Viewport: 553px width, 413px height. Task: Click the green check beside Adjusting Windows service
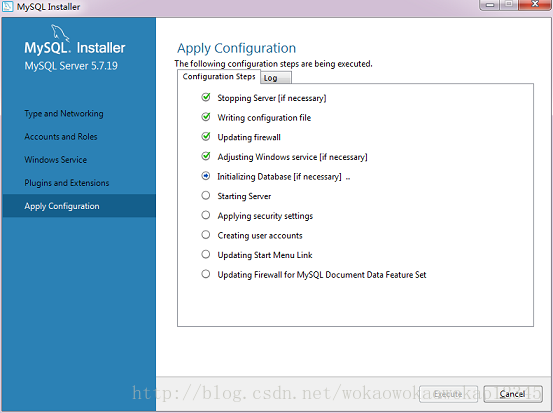(206, 156)
